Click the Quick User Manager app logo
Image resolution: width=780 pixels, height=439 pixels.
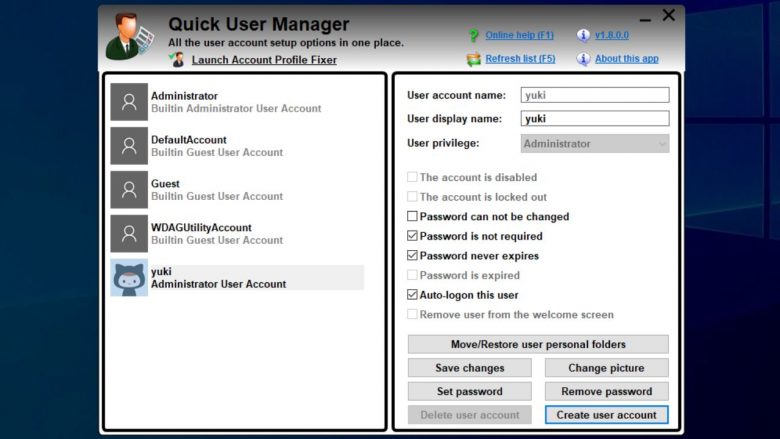click(x=129, y=36)
